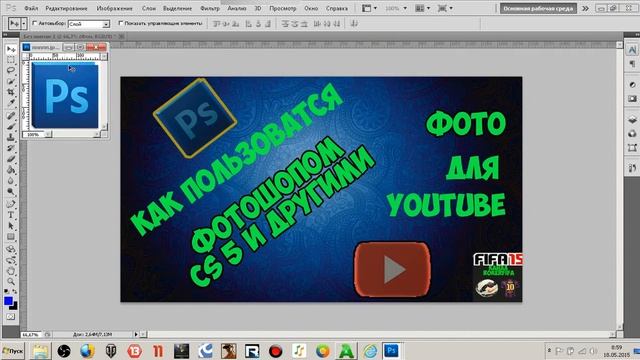Enable Показать управляющие элементы checkbox

[x=121, y=23]
